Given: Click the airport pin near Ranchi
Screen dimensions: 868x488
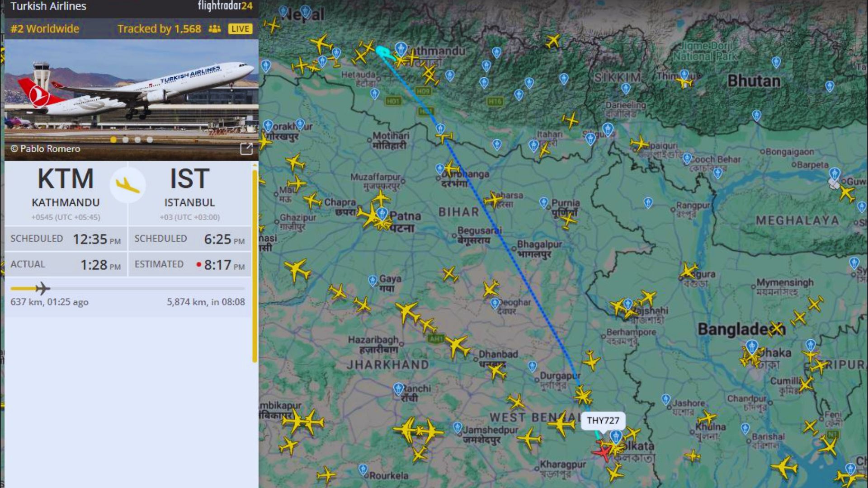Looking at the screenshot, I should click(x=398, y=389).
